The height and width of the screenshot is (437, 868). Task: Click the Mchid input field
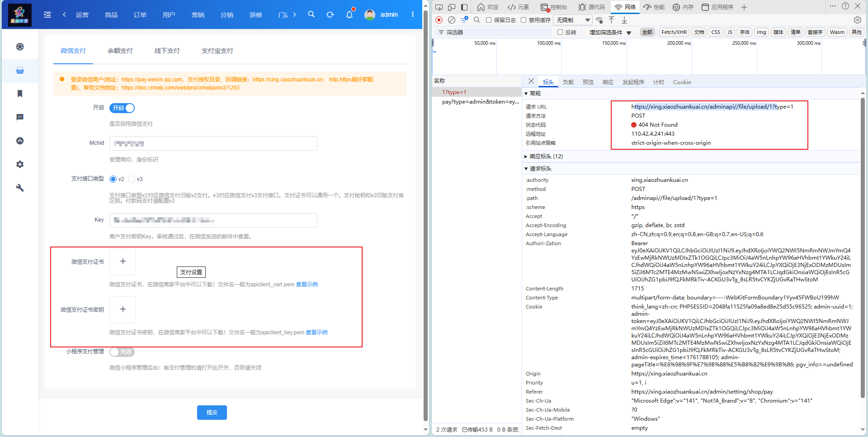[x=213, y=143]
